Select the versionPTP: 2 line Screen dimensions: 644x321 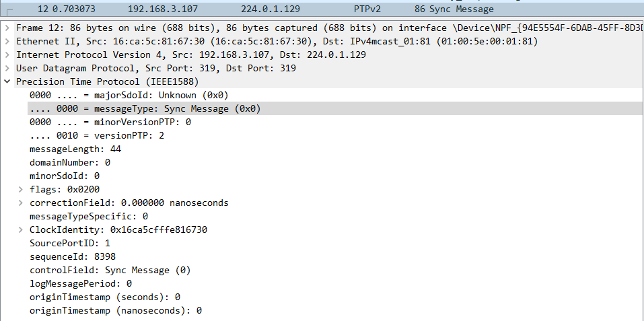(98, 135)
